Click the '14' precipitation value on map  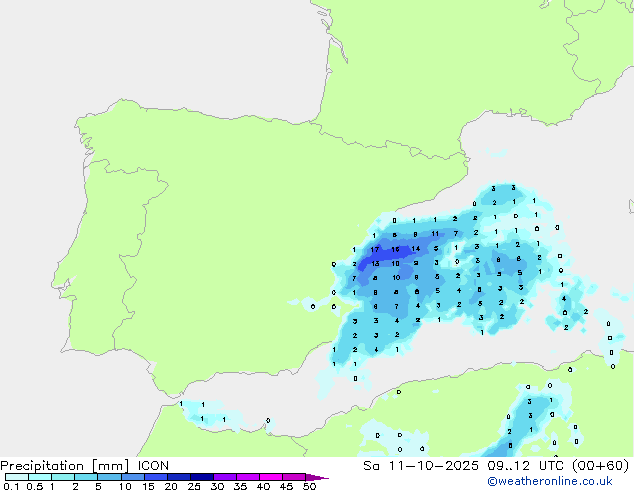point(416,249)
